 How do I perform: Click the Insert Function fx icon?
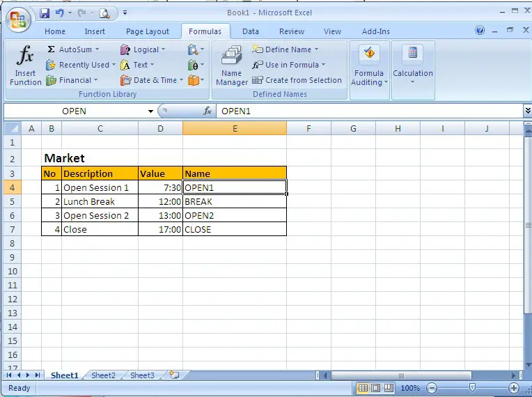26,57
